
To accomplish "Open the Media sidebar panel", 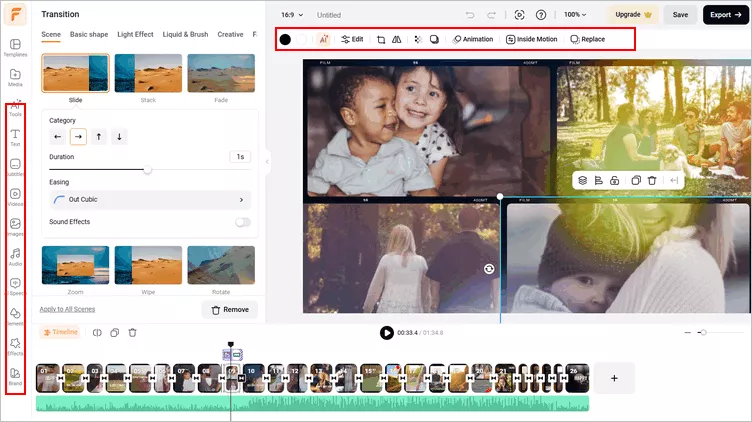I will coord(15,77).
